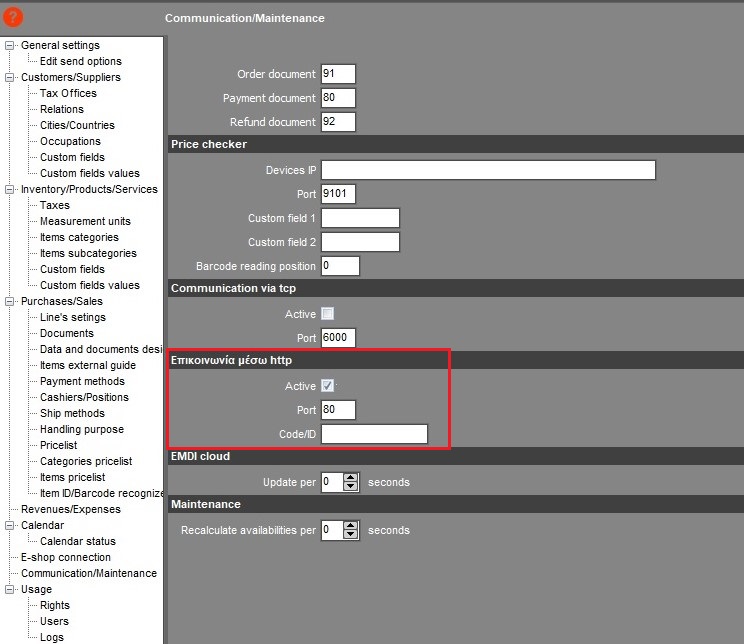Image resolution: width=744 pixels, height=644 pixels.
Task: Select Custom fields values under Inventory/Products/Services
Action: pos(90,285)
